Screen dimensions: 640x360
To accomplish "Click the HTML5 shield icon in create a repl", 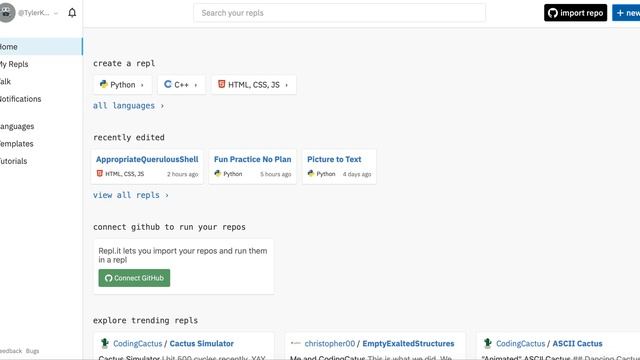I will tap(221, 84).
